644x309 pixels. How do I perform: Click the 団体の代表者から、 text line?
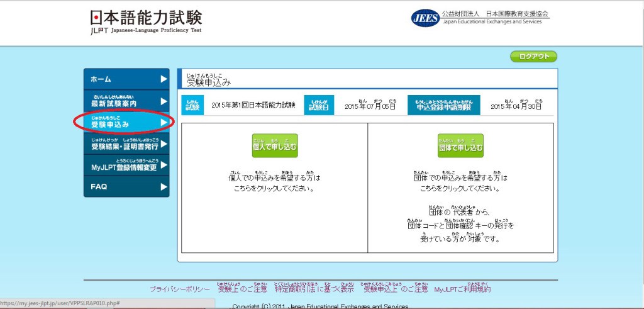pyautogui.click(x=460, y=211)
